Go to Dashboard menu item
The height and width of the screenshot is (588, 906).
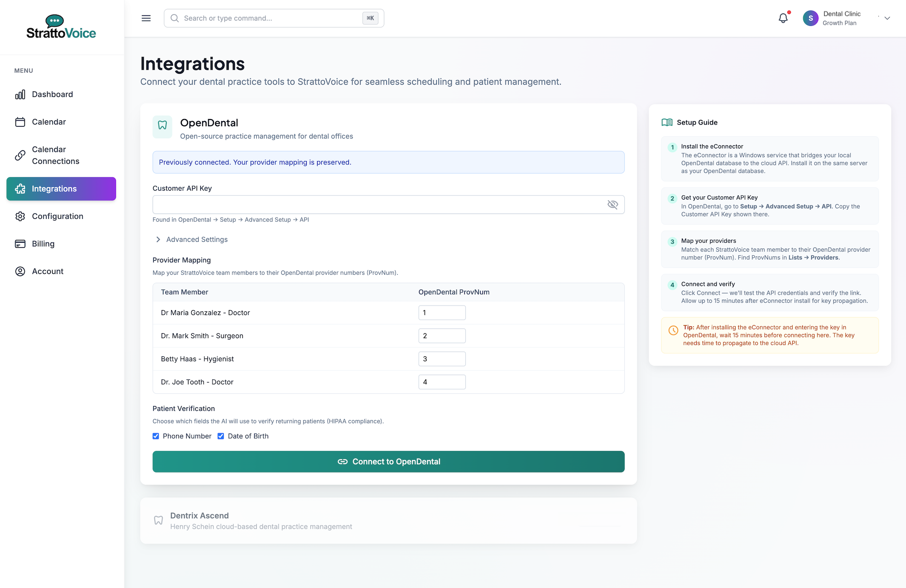[x=61, y=95]
